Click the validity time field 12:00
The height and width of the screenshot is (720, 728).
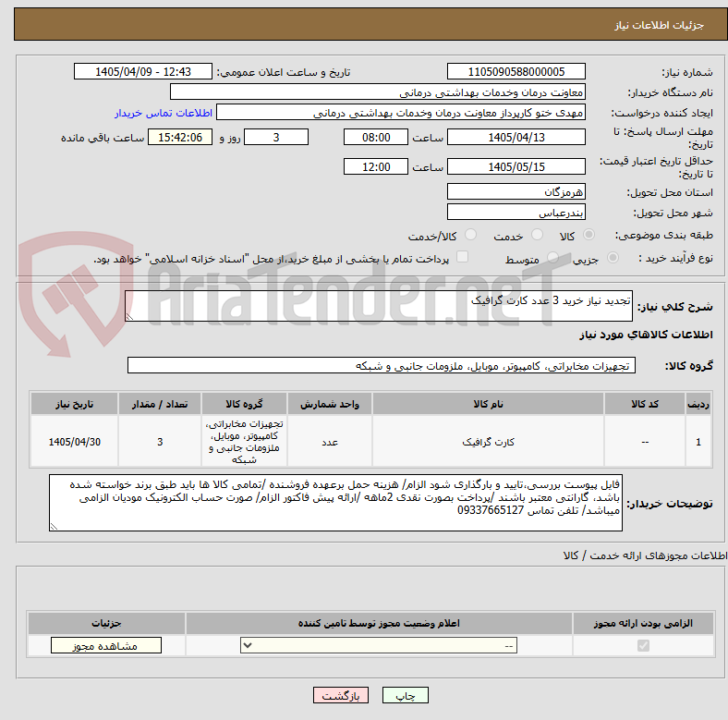click(x=376, y=166)
